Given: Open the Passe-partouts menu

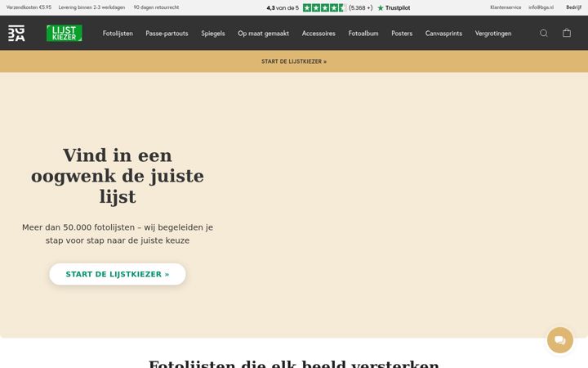Looking at the screenshot, I should tap(167, 34).
